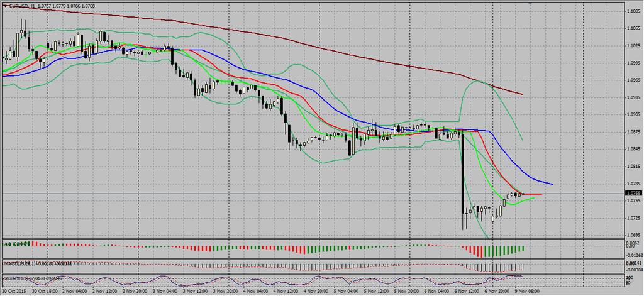644x296 pixels.
Task: Click the 1.0875 price scale label
Action: click(633, 132)
